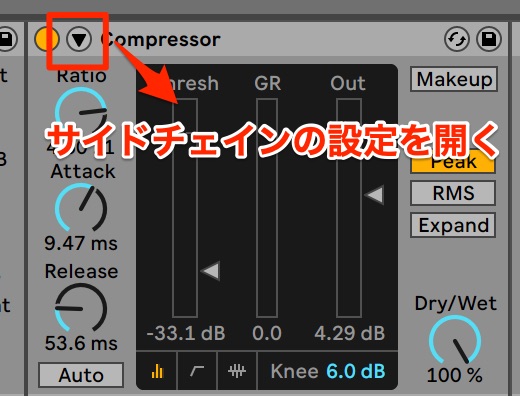Open the Compressor hot-swap preset button

pyautogui.click(x=457, y=39)
